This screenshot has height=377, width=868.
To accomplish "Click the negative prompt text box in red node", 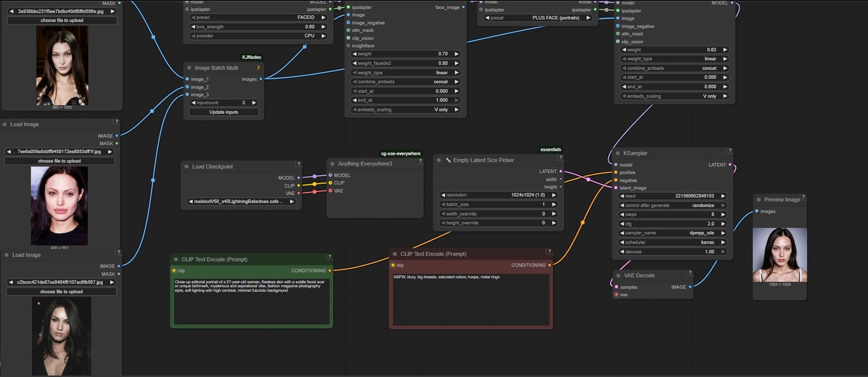I will [x=471, y=299].
